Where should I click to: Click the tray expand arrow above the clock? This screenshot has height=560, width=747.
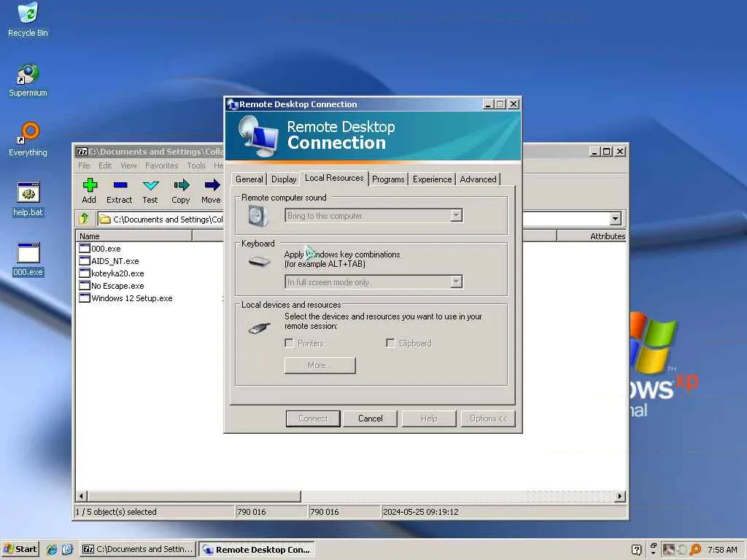pyautogui.click(x=653, y=553)
